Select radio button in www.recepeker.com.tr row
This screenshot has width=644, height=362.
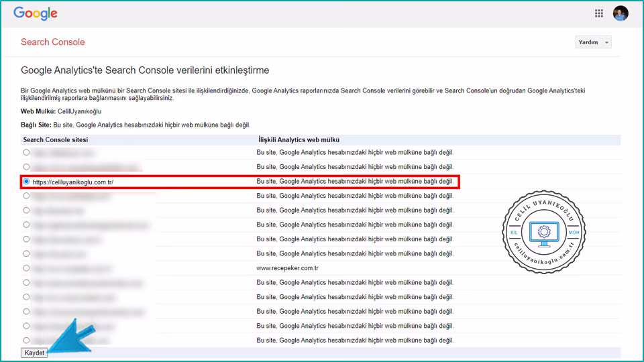tap(26, 268)
